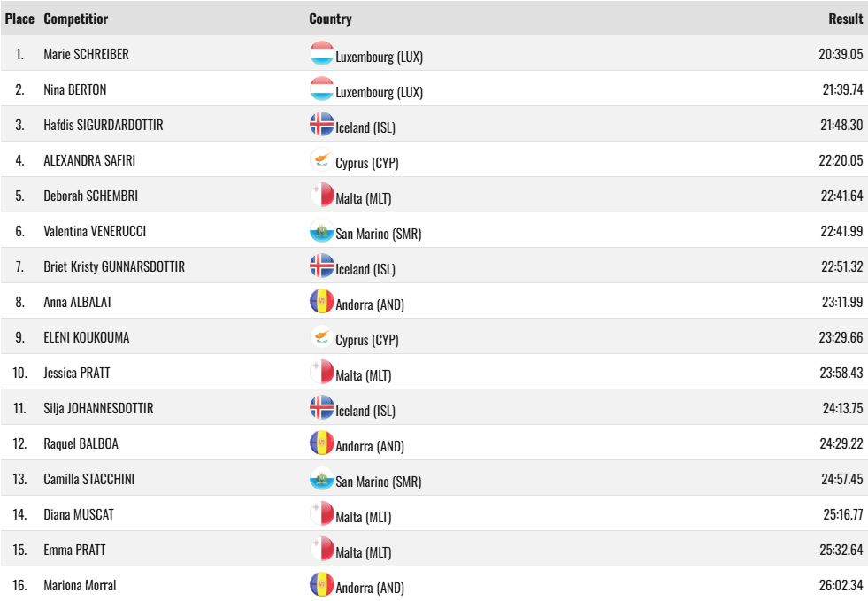Click the Result column header

(845, 19)
